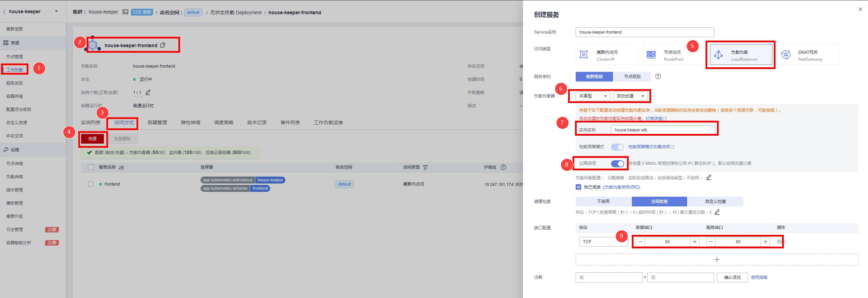Focus the 实例名称 house-keeper-elb field
868x298 pixels.
pyautogui.click(x=663, y=130)
